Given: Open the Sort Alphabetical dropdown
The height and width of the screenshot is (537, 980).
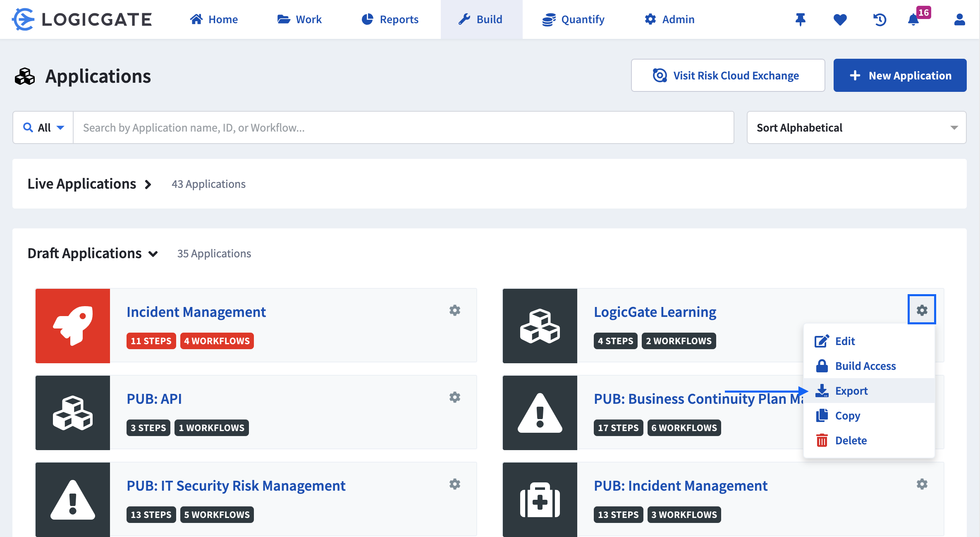Looking at the screenshot, I should point(856,127).
